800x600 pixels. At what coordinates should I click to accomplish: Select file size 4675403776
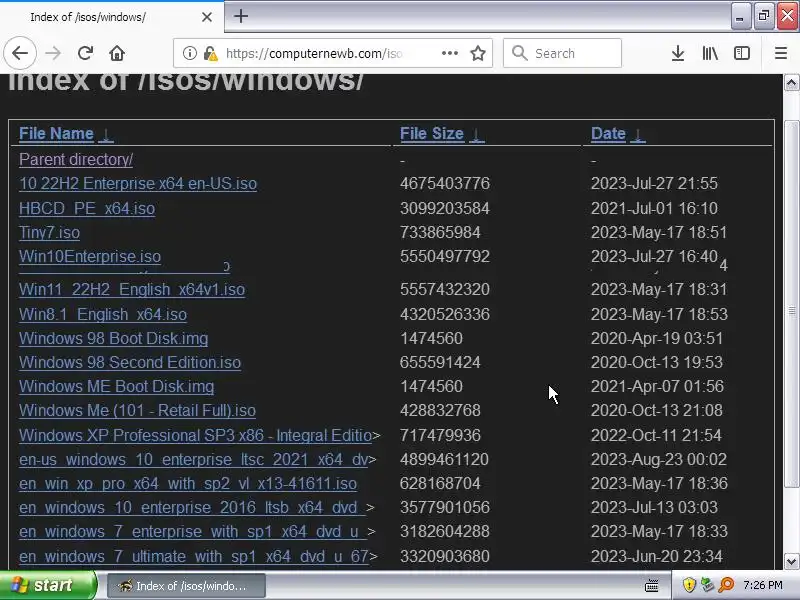click(445, 184)
